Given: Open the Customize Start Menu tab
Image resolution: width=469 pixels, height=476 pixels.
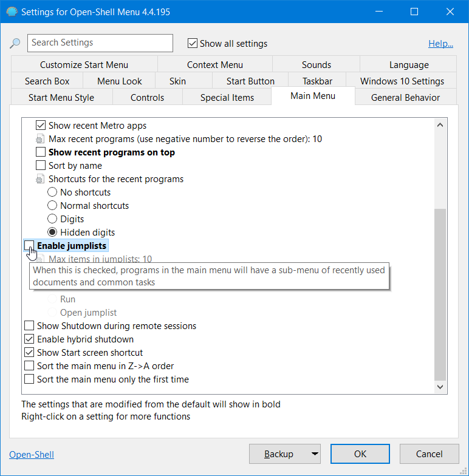Looking at the screenshot, I should coord(84,64).
